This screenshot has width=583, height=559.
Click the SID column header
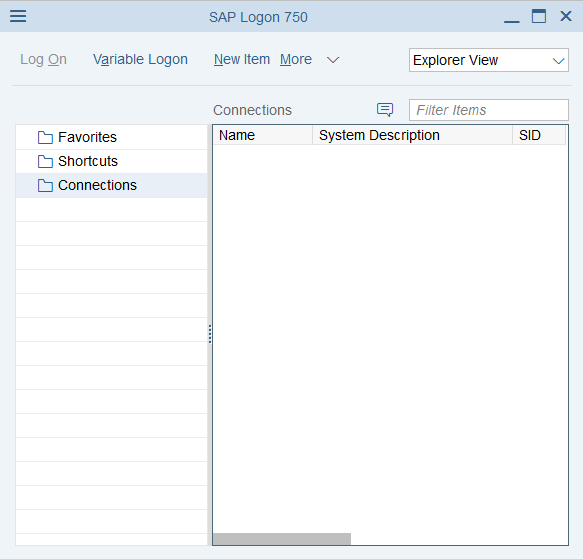tap(539, 135)
